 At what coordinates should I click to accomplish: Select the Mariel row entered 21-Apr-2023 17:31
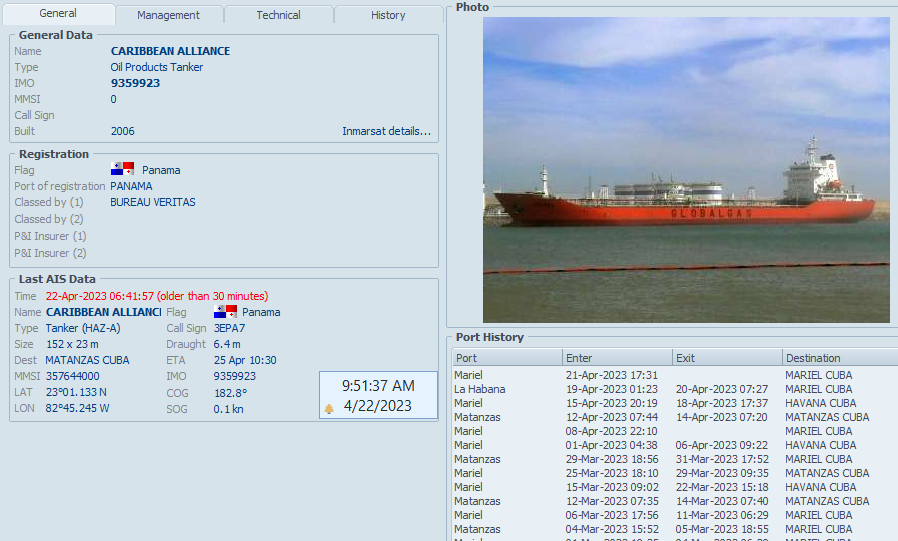tap(675, 375)
